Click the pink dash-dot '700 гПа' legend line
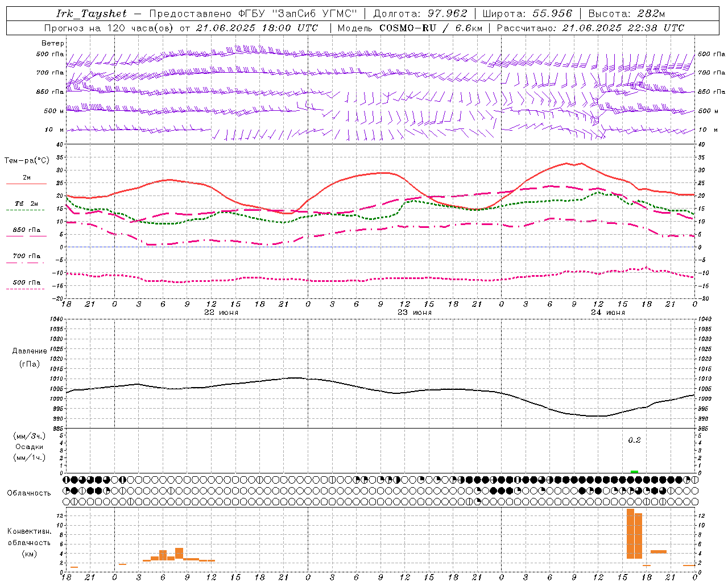 point(26,263)
